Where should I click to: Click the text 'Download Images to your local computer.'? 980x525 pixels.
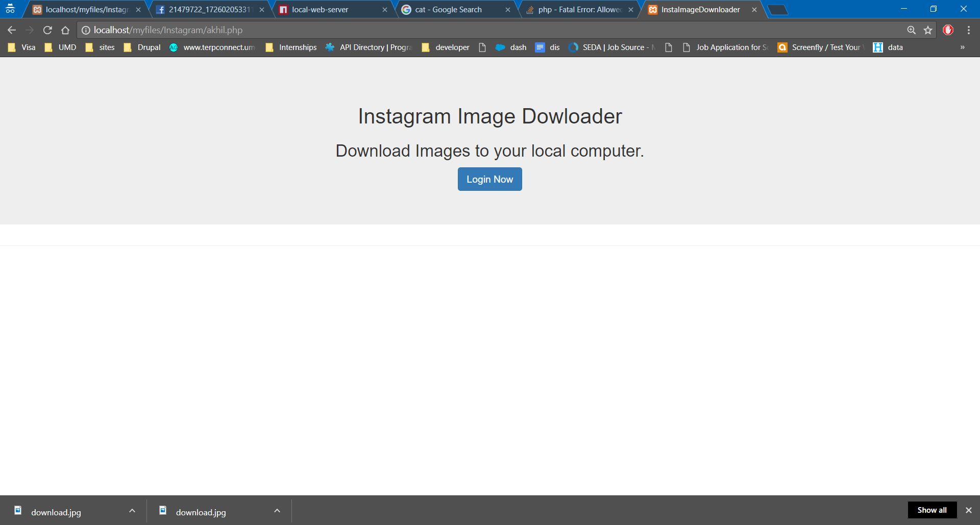tap(490, 151)
